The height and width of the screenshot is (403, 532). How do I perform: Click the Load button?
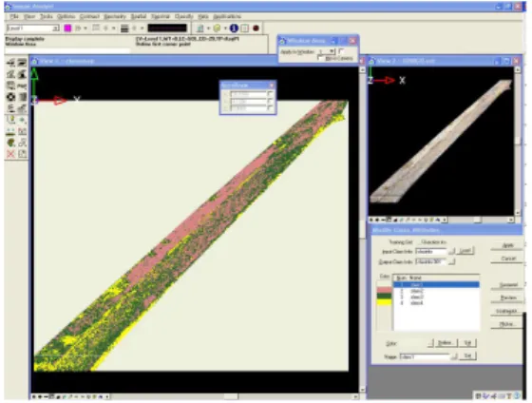click(465, 251)
